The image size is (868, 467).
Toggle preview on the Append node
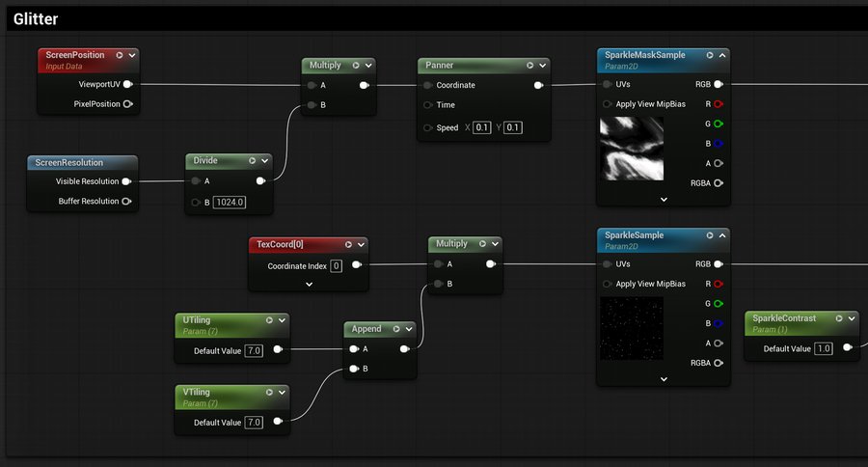(x=396, y=329)
